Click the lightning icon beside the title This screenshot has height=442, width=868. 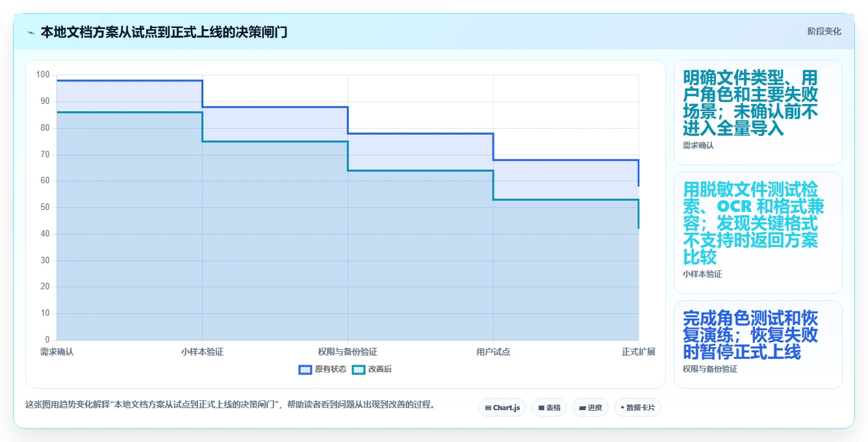31,32
